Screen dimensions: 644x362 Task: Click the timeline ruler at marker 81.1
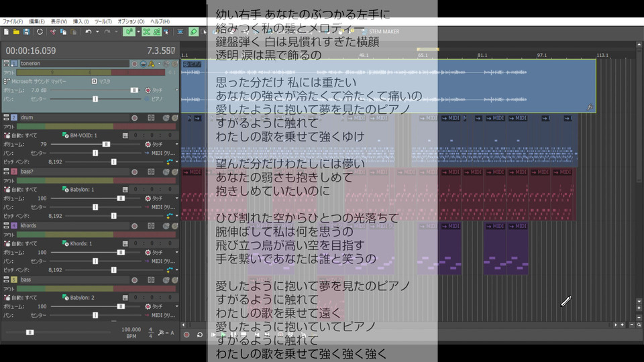click(x=482, y=55)
